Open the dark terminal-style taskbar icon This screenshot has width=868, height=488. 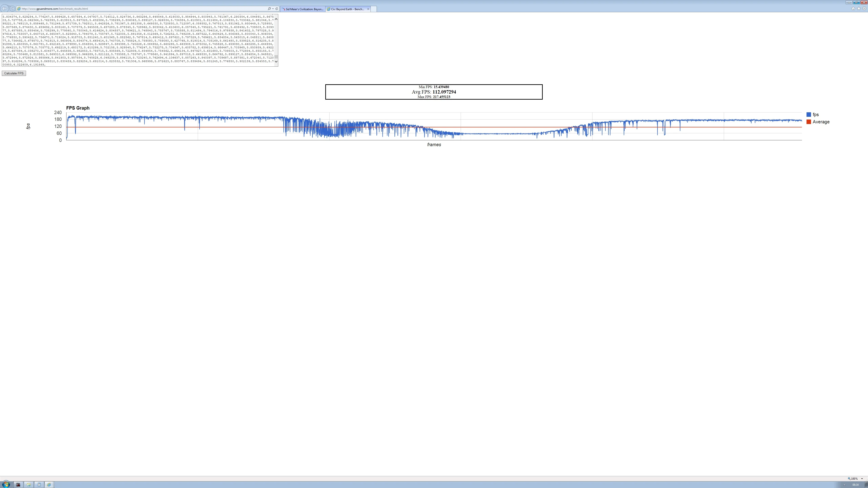coord(18,485)
